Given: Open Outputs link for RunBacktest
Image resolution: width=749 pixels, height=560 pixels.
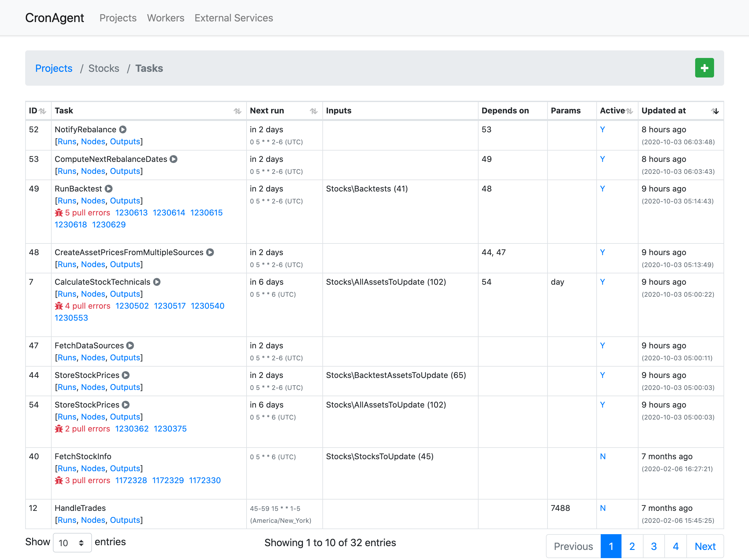Looking at the screenshot, I should (x=125, y=201).
